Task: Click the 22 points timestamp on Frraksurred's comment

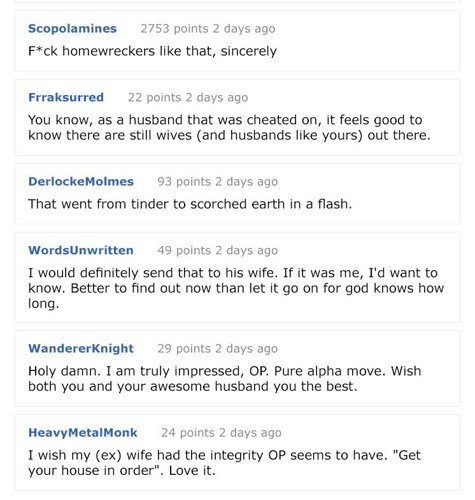Action: pos(188,97)
